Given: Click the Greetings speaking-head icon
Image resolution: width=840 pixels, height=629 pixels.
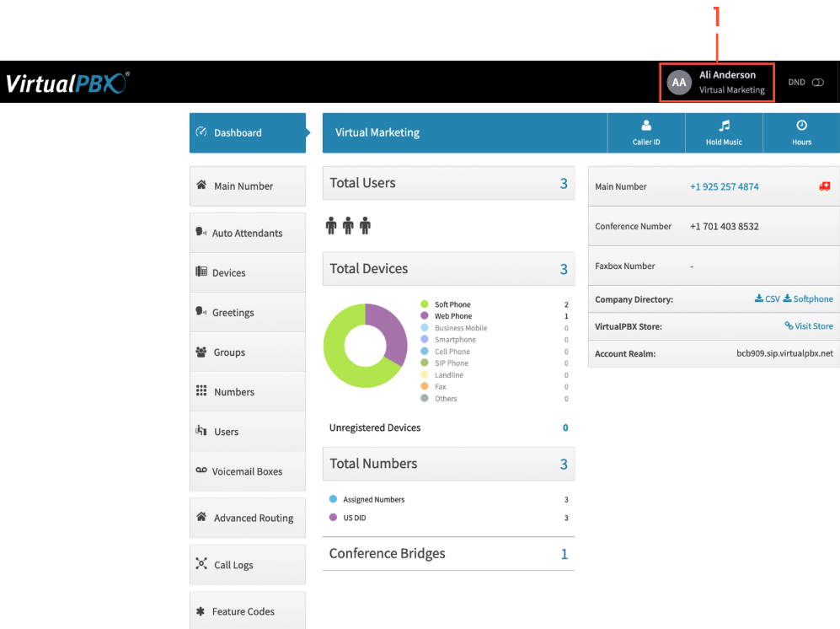Looking at the screenshot, I should 201,311.
